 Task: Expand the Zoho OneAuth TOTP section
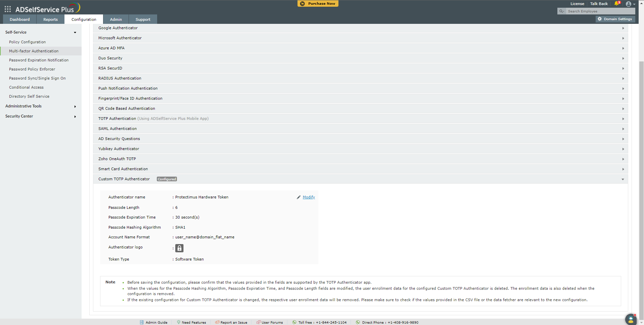pyautogui.click(x=360, y=159)
